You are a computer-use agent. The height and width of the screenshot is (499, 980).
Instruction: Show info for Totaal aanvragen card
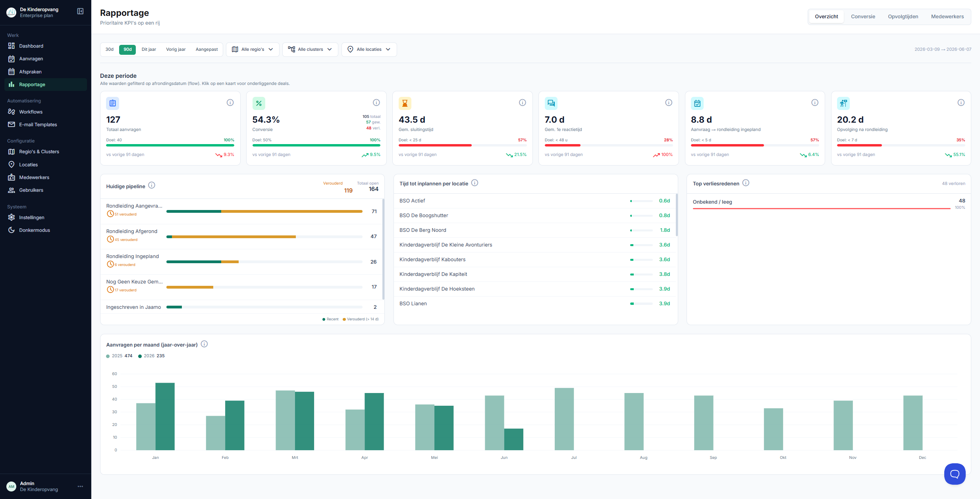coord(230,103)
